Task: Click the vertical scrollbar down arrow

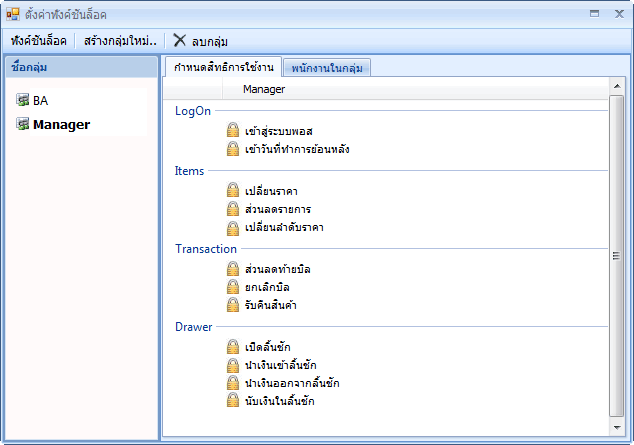Action: click(617, 426)
